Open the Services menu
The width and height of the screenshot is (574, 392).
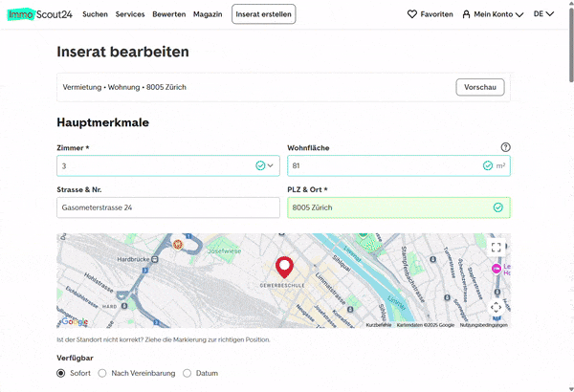130,14
